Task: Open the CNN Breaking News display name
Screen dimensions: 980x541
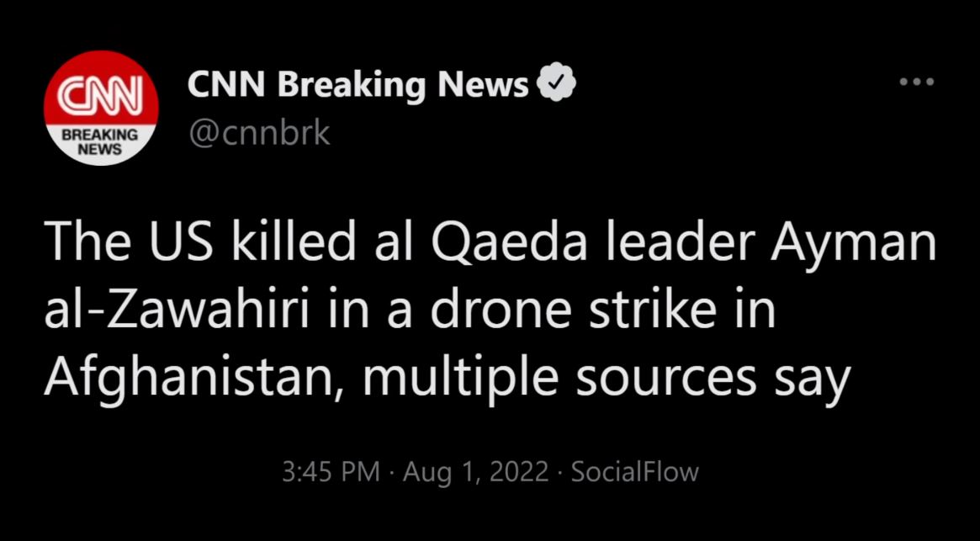Action: pos(358,86)
